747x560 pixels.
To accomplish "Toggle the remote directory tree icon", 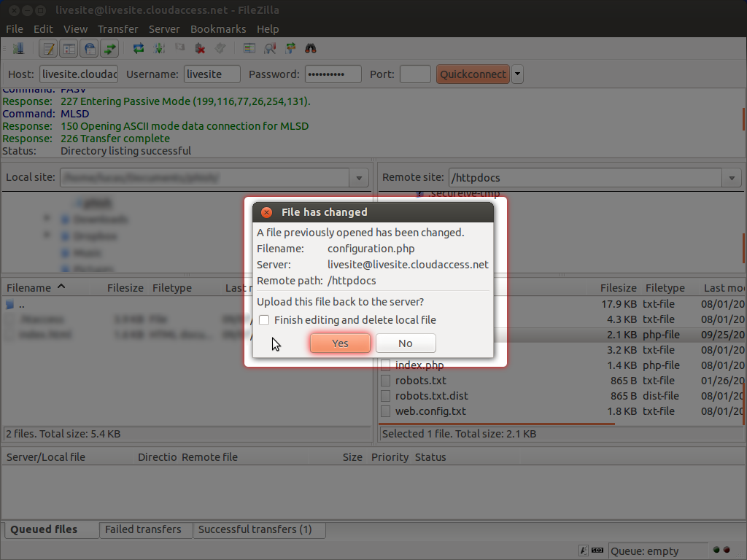I will 89,49.
